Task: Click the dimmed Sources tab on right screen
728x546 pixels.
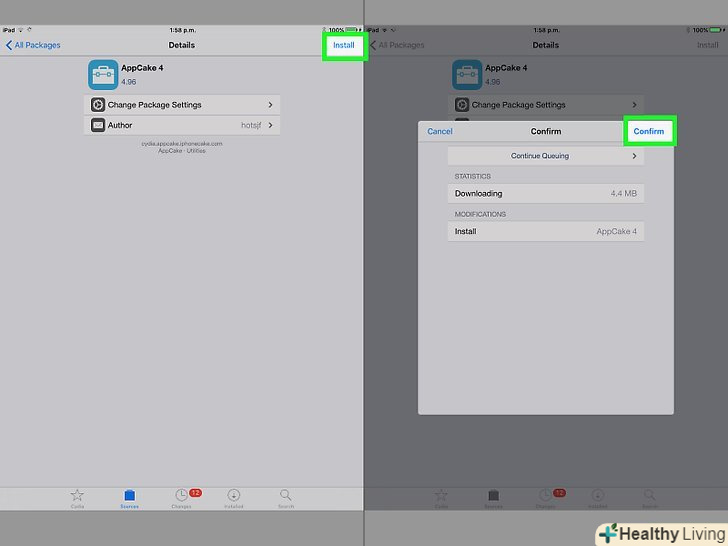Action: pyautogui.click(x=494, y=499)
